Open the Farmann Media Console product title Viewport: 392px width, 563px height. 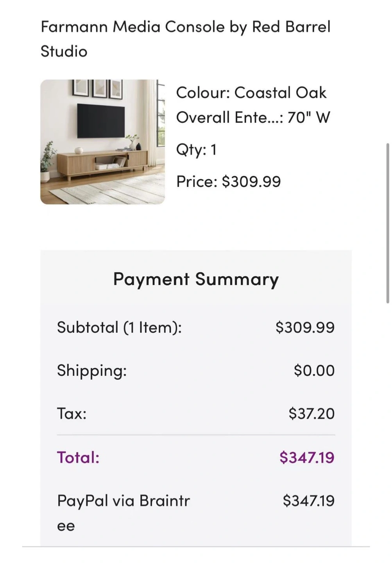coord(186,39)
